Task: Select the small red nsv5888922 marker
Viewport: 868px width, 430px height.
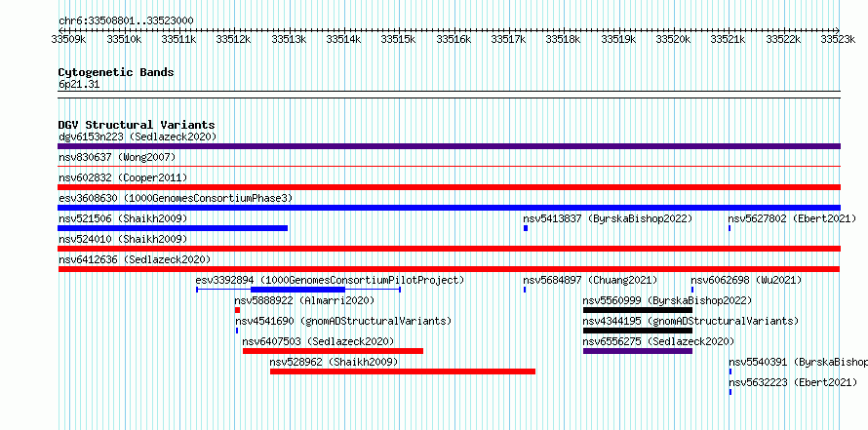Action: click(238, 310)
